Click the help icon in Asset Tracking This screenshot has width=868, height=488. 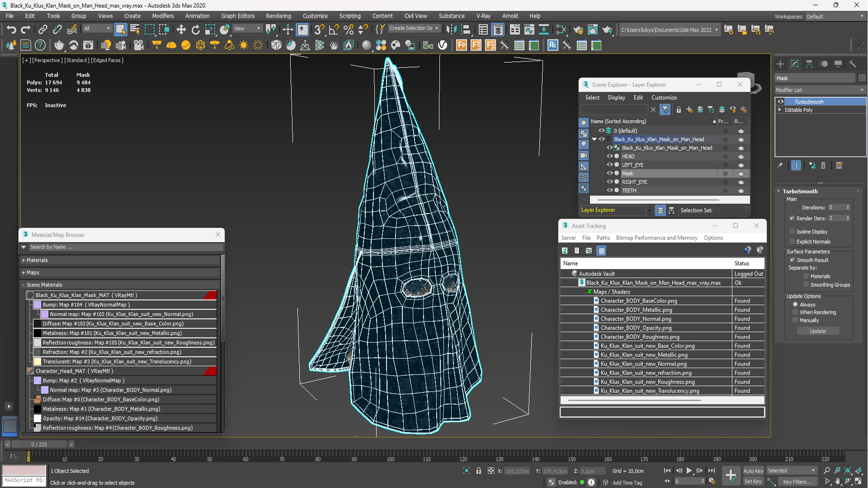pyautogui.click(x=747, y=250)
